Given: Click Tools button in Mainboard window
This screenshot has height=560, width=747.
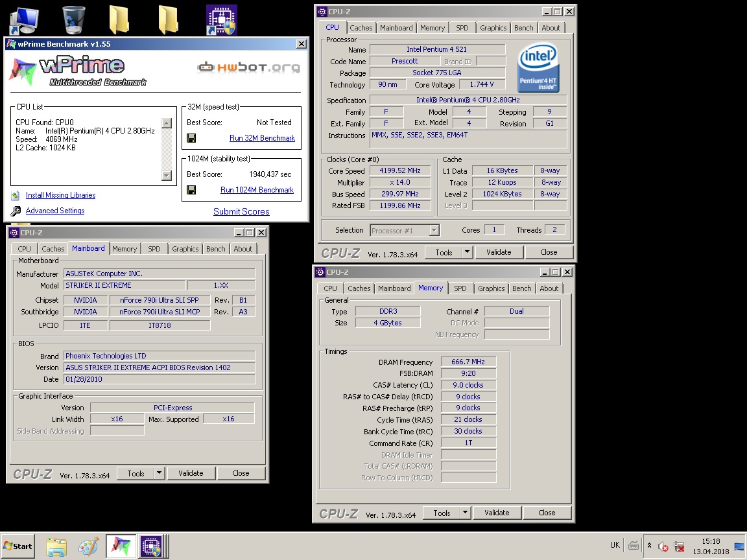Looking at the screenshot, I should click(136, 473).
